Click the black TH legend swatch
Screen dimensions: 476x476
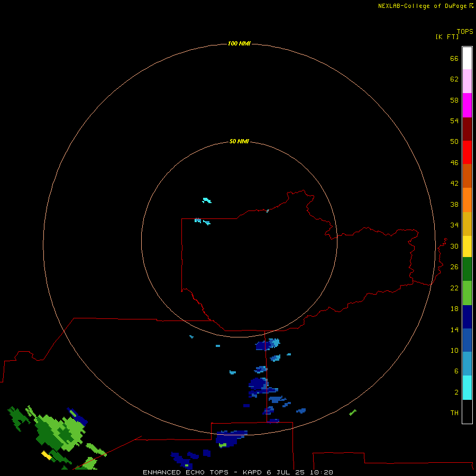pyautogui.click(x=467, y=411)
